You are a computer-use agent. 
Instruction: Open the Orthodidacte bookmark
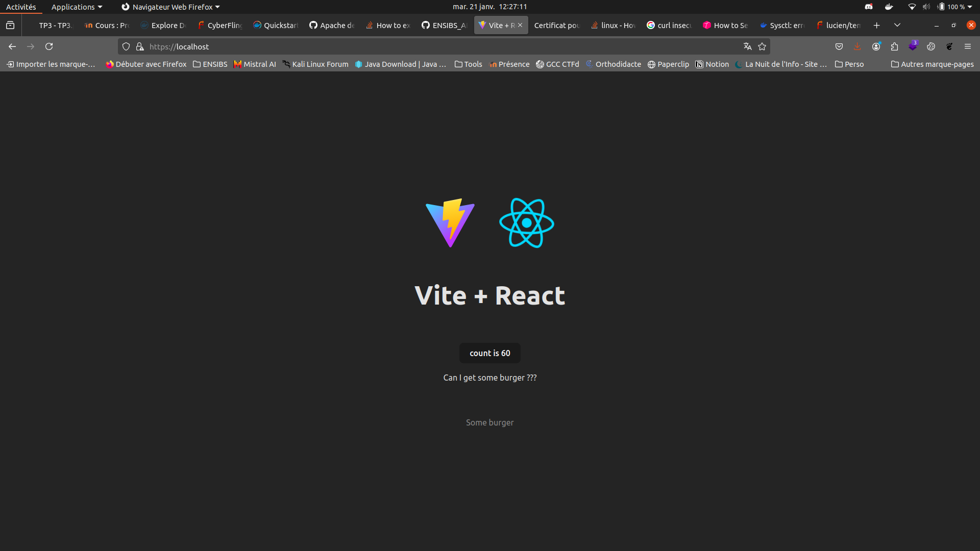[x=613, y=64]
